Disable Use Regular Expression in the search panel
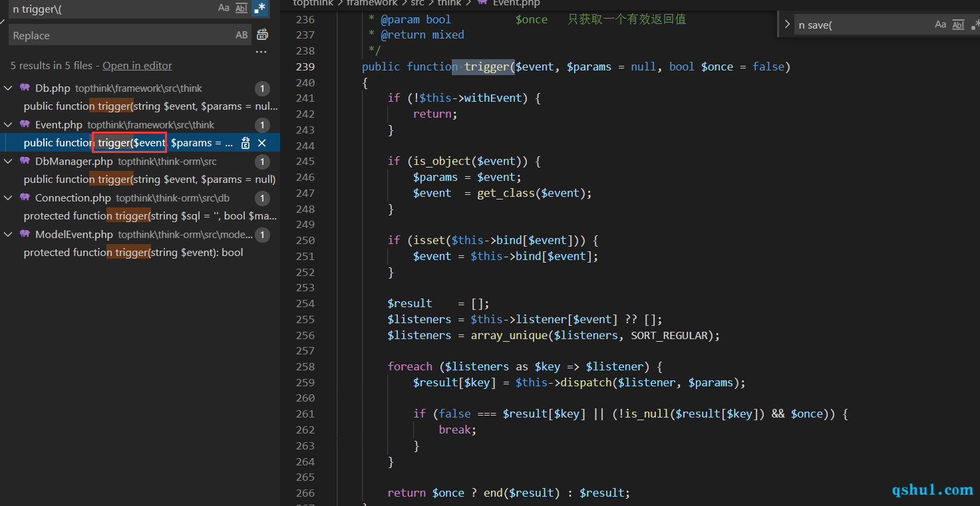 pyautogui.click(x=260, y=9)
